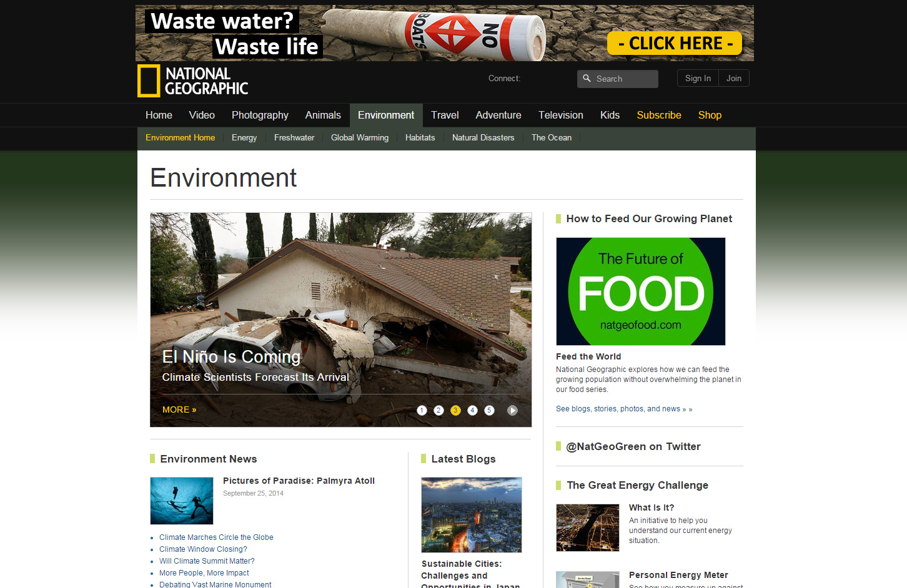Click the yellow Subscribe link

click(x=659, y=115)
